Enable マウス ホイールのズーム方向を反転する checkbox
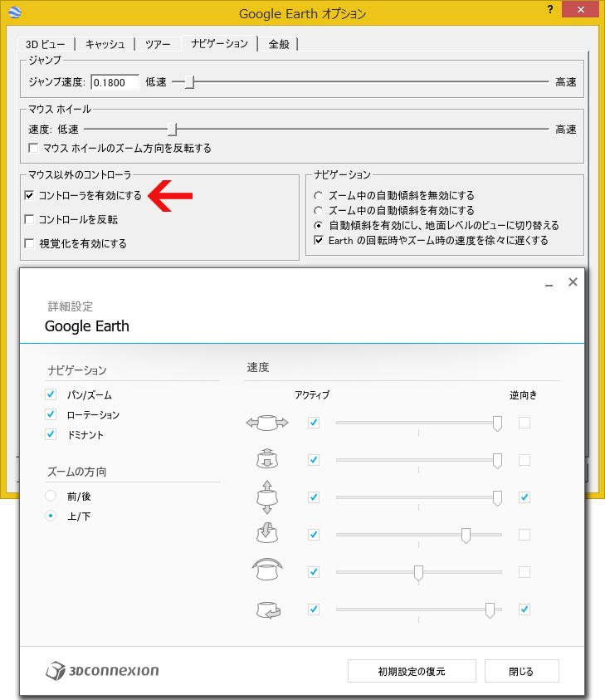The image size is (605, 700). 33,148
